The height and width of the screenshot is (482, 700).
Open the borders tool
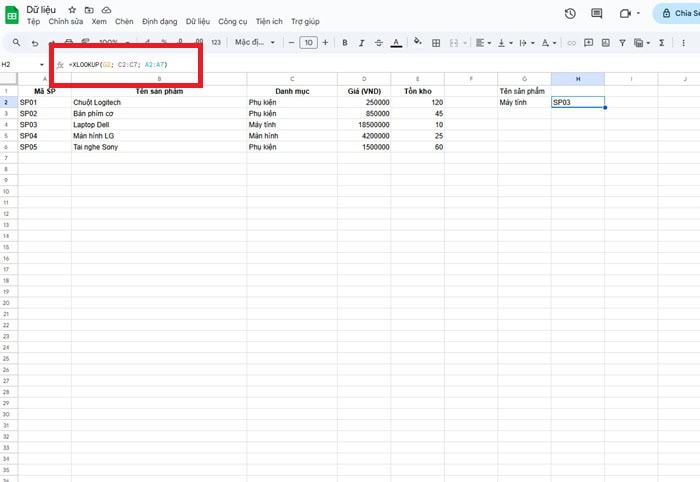coord(436,43)
